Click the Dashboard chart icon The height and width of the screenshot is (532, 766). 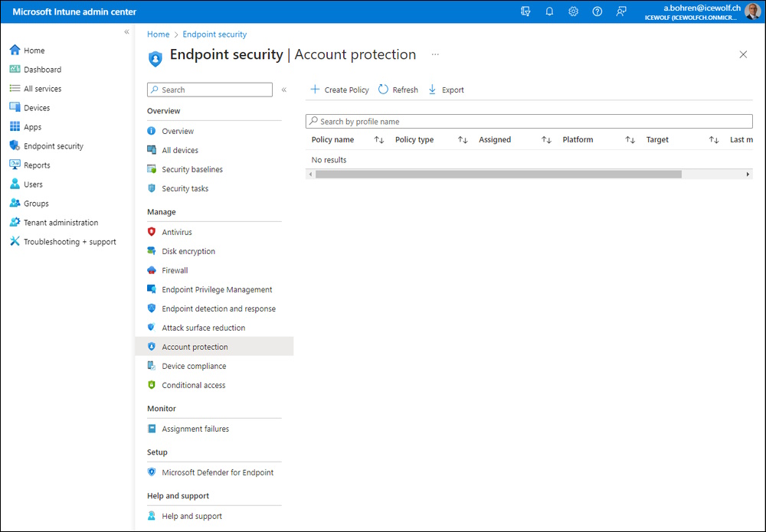point(15,69)
